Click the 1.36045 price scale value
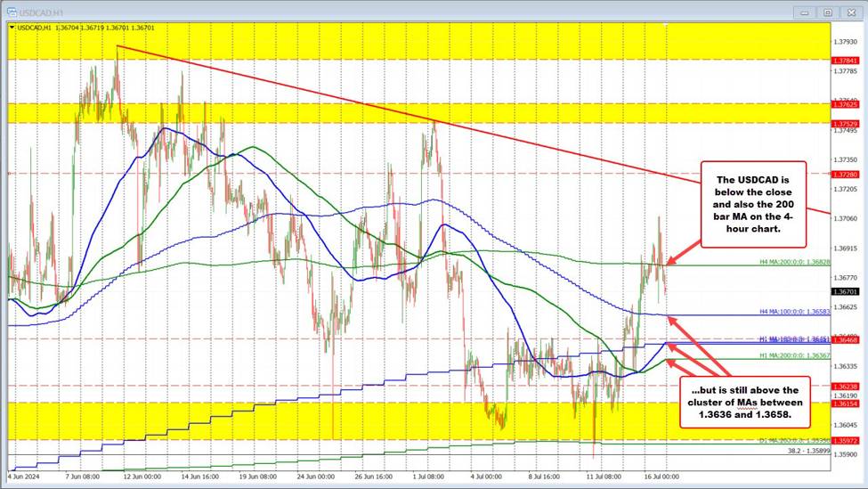The image size is (868, 489). [x=845, y=425]
